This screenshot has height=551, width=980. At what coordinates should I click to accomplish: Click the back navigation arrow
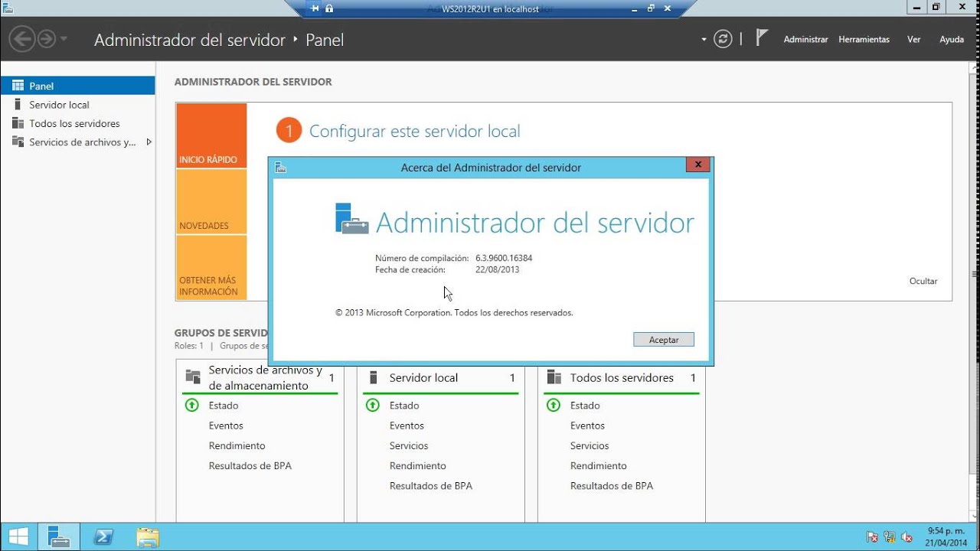click(x=22, y=38)
